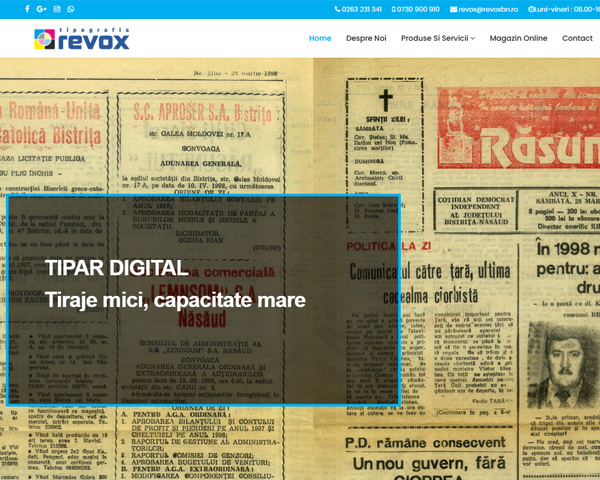Image resolution: width=600 pixels, height=480 pixels.
Task: Click phone number 0263 231 341
Action: (x=362, y=9)
